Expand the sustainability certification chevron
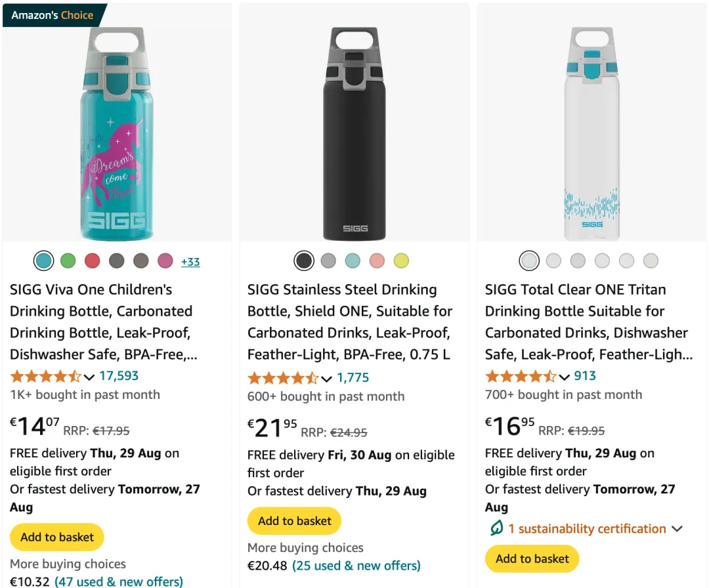 tap(677, 529)
